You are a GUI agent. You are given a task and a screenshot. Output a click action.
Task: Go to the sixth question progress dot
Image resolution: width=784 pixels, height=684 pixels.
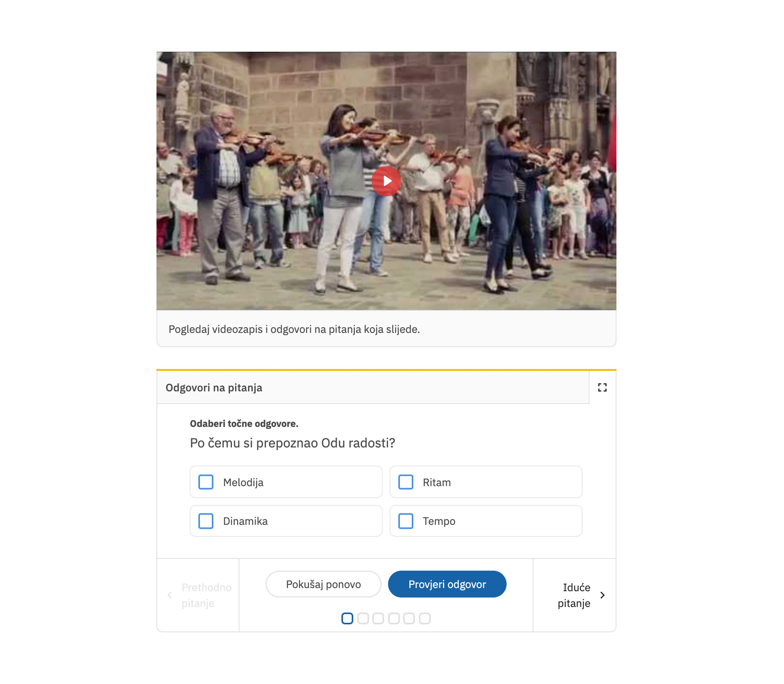(424, 618)
